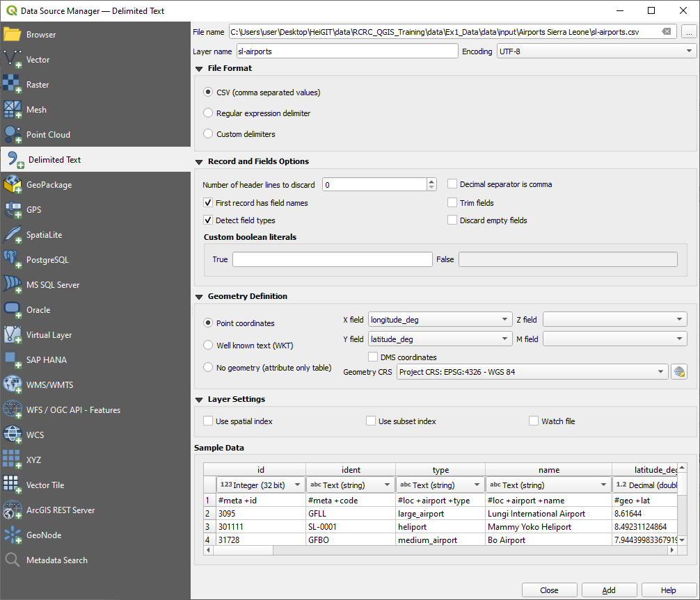This screenshot has height=600, width=700.
Task: Select Well known text (WKT) geometry
Action: click(208, 345)
